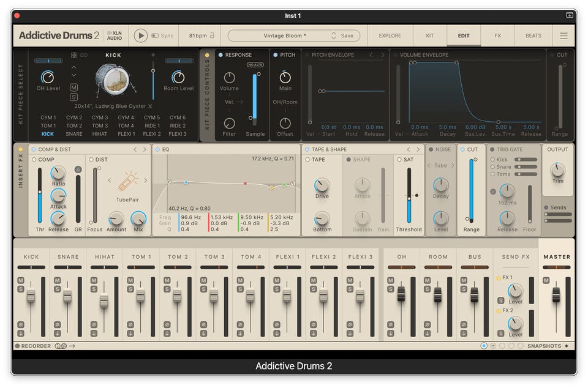The width and height of the screenshot is (588, 388).
Task: Select the RIDE 1 kit piece
Action: [x=152, y=125]
